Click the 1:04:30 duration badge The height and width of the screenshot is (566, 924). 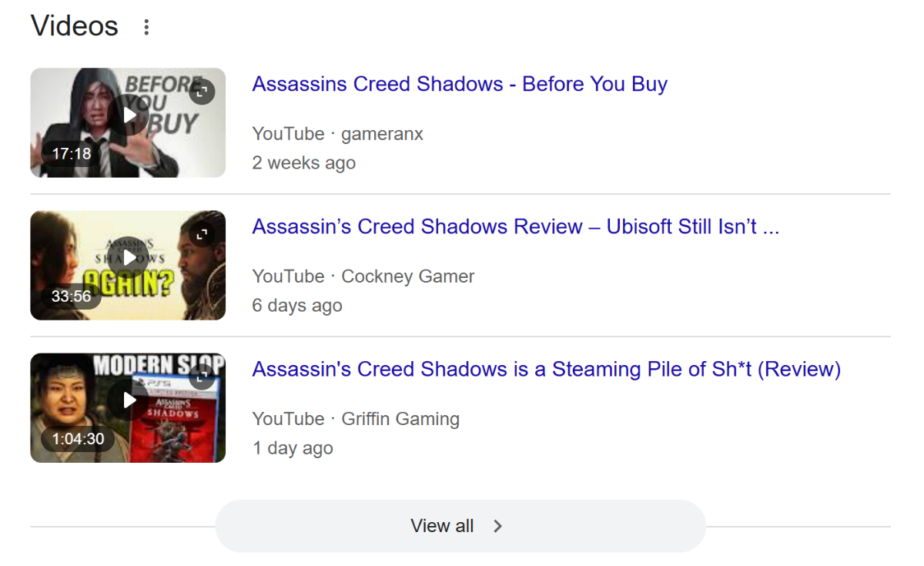[x=78, y=439]
